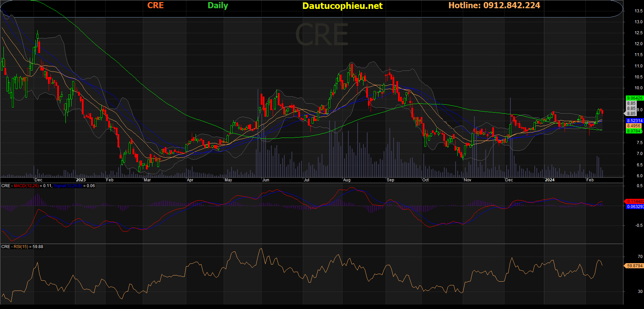
Task: Click the blue 0.063293 signal value tag
Action: click(635, 207)
